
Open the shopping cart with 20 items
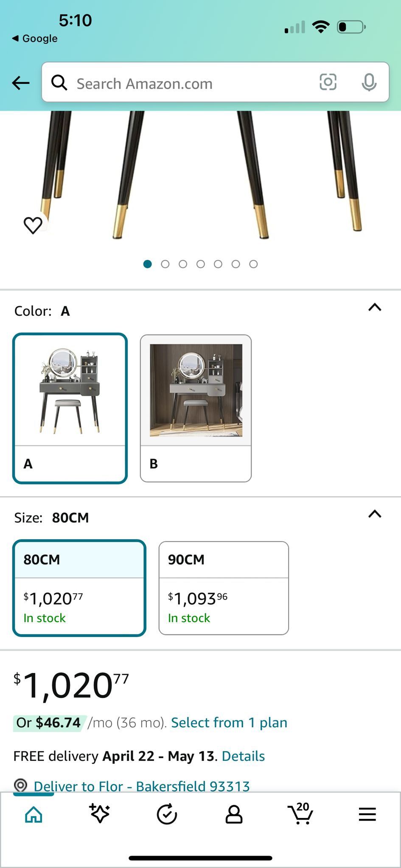(300, 814)
